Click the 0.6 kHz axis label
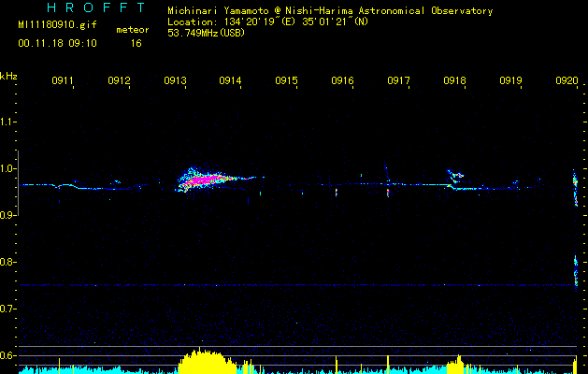This screenshot has width=588, height=374. pyautogui.click(x=7, y=355)
